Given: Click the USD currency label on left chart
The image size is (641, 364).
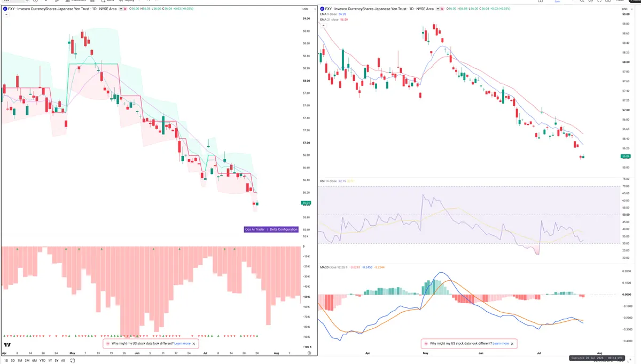Looking at the screenshot, I should pyautogui.click(x=305, y=9).
